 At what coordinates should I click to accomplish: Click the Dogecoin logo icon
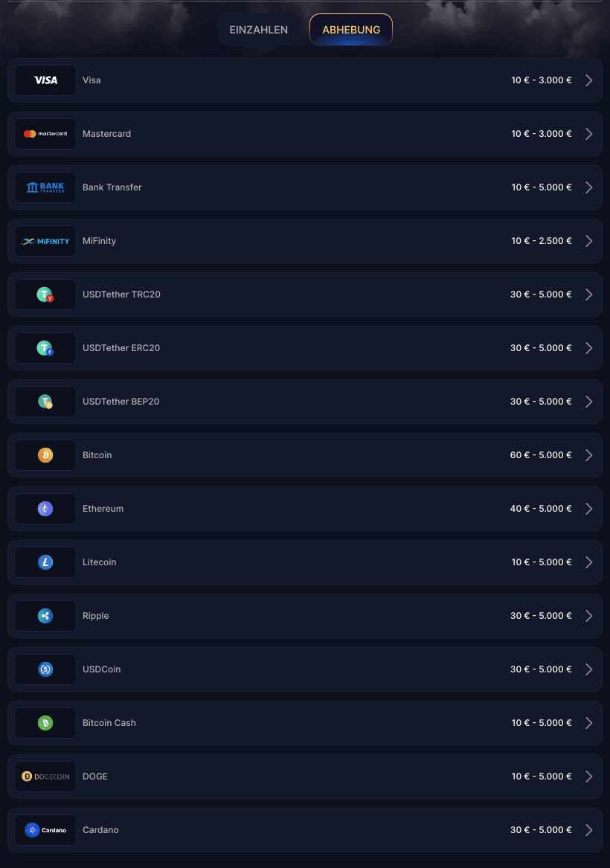tap(45, 777)
